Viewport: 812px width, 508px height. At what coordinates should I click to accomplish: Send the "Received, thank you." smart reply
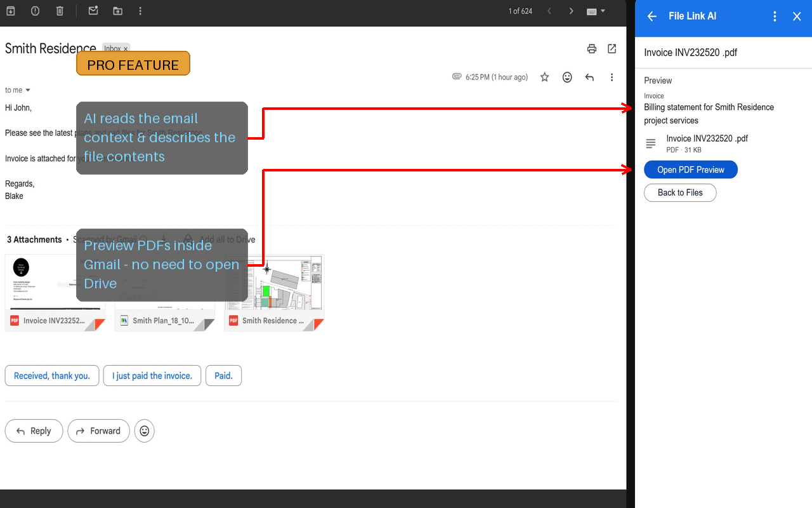[x=52, y=376]
